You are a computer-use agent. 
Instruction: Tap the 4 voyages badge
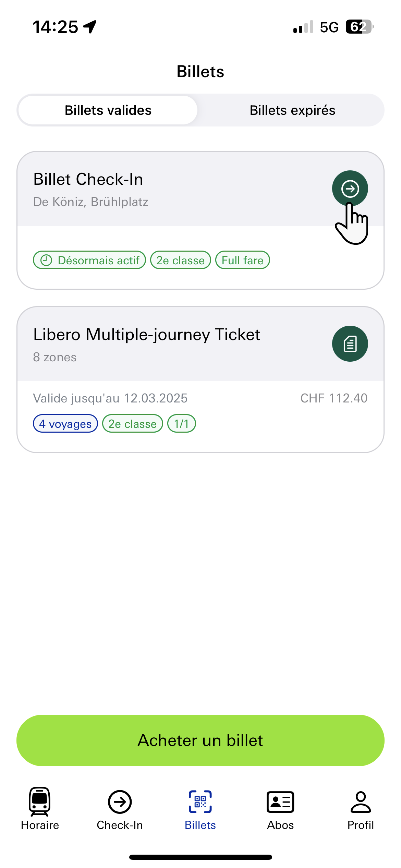click(65, 424)
